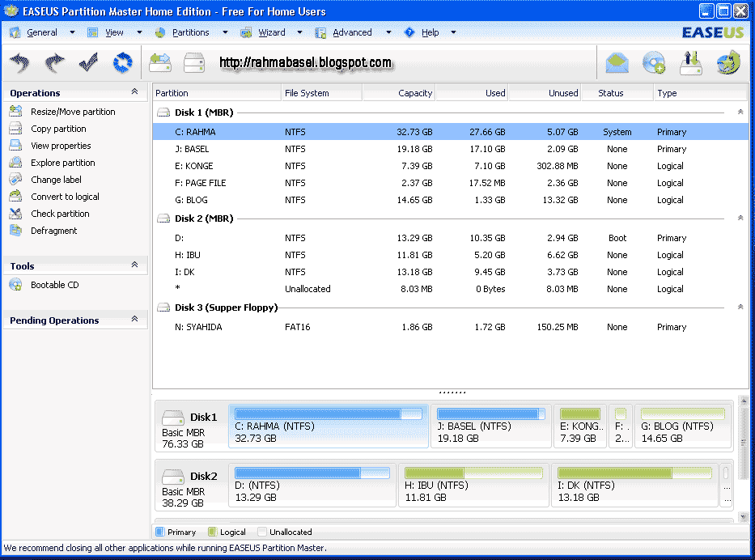Collapse the Disk 1 (MBR) group
Screen dimensions: 755x560
(x=740, y=112)
